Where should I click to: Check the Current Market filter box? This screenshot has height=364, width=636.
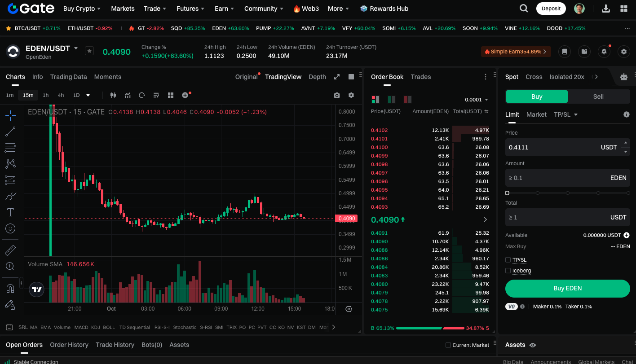coord(448,345)
